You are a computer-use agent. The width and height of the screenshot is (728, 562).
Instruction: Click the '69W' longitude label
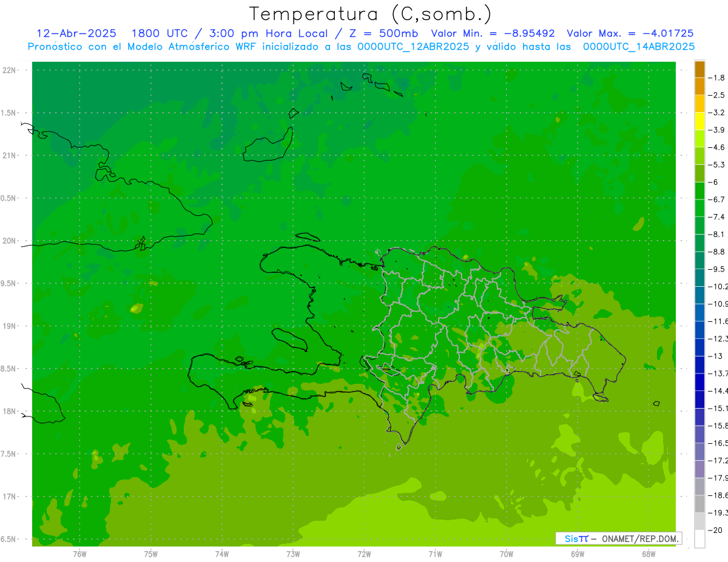[x=577, y=554]
